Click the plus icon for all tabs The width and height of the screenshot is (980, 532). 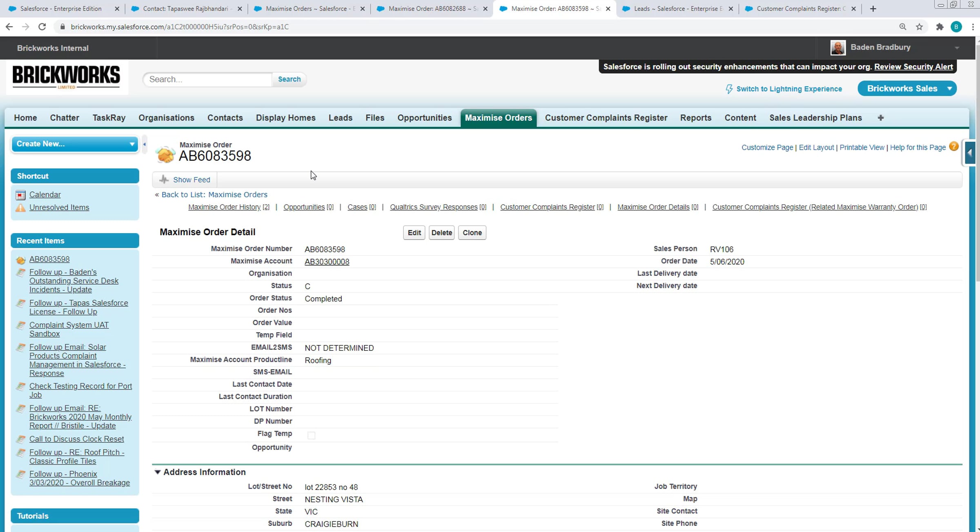pyautogui.click(x=880, y=118)
